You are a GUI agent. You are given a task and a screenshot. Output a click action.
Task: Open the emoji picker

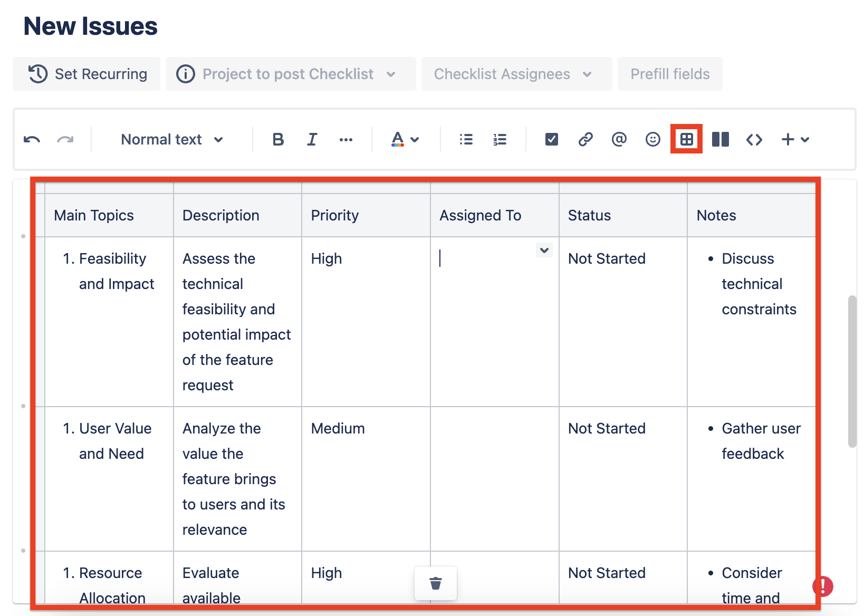click(653, 140)
